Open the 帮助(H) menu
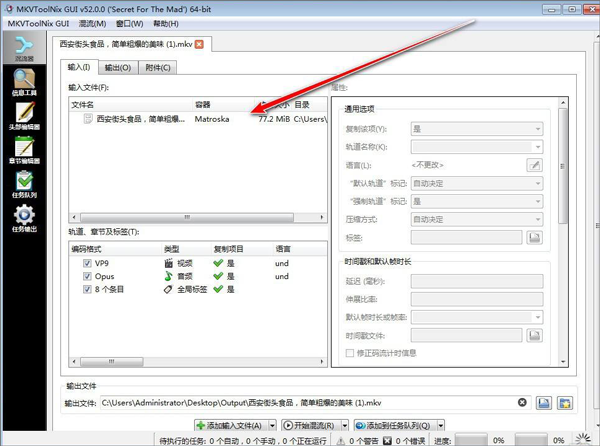 click(166, 24)
